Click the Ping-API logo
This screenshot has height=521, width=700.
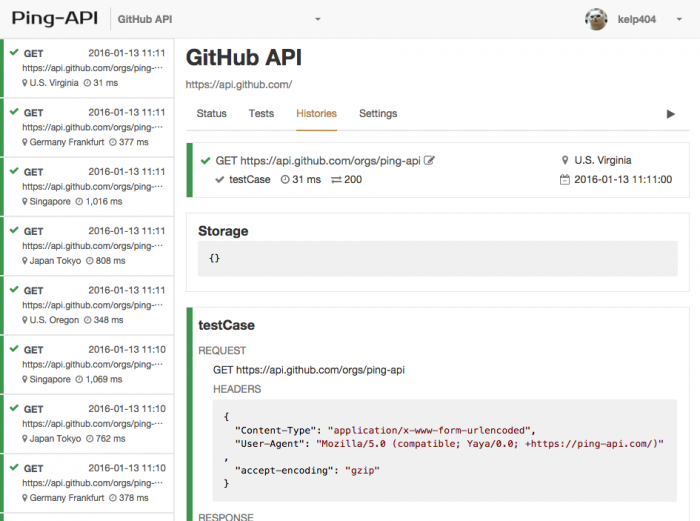click(x=54, y=19)
